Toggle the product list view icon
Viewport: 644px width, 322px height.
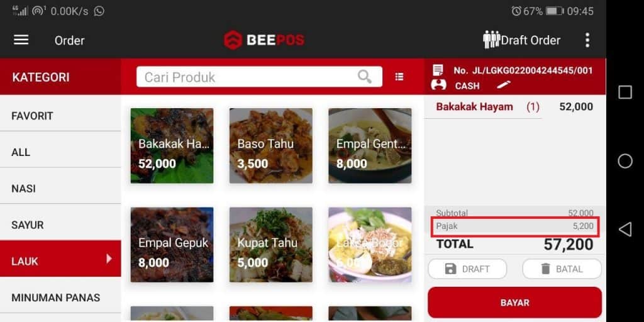[399, 77]
